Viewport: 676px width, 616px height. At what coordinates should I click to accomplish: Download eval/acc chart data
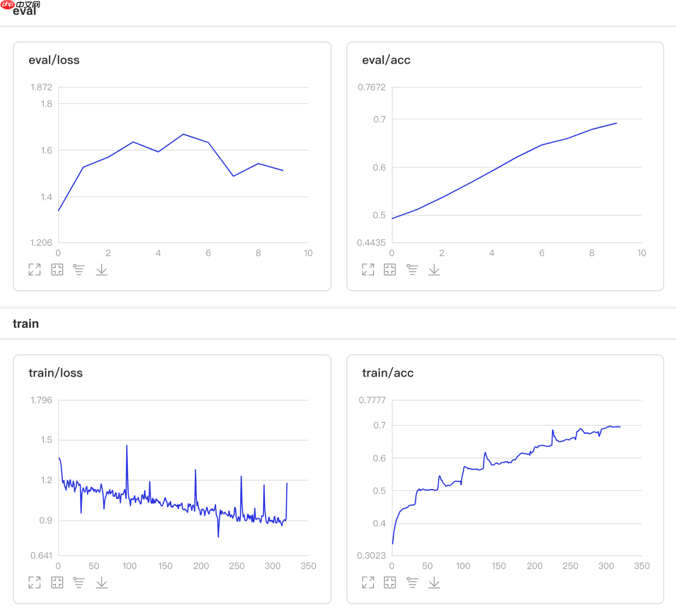tap(434, 269)
